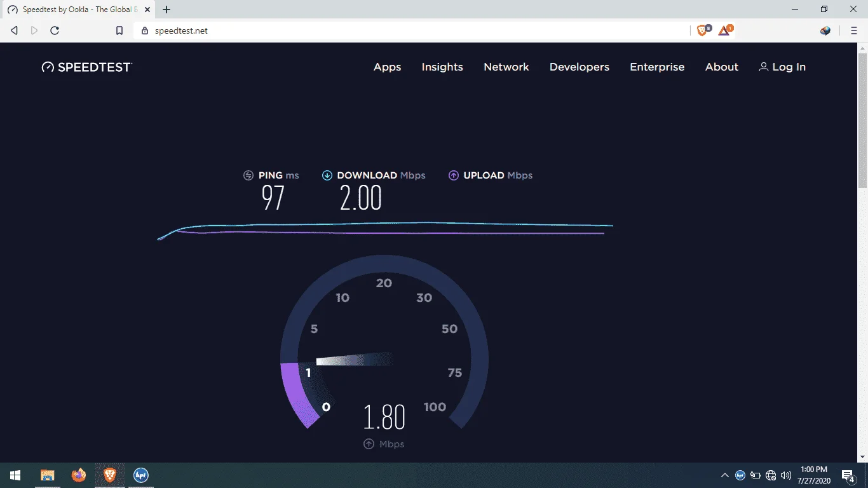Open the Windows Start menu

[x=15, y=475]
